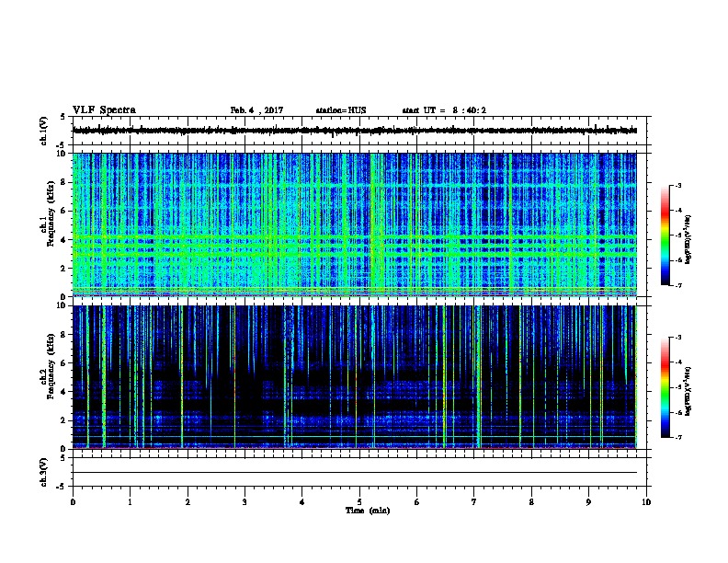Click the log(PSD) label beside ch.2 colorbar
Screen dimensions: 728x563
[688, 391]
